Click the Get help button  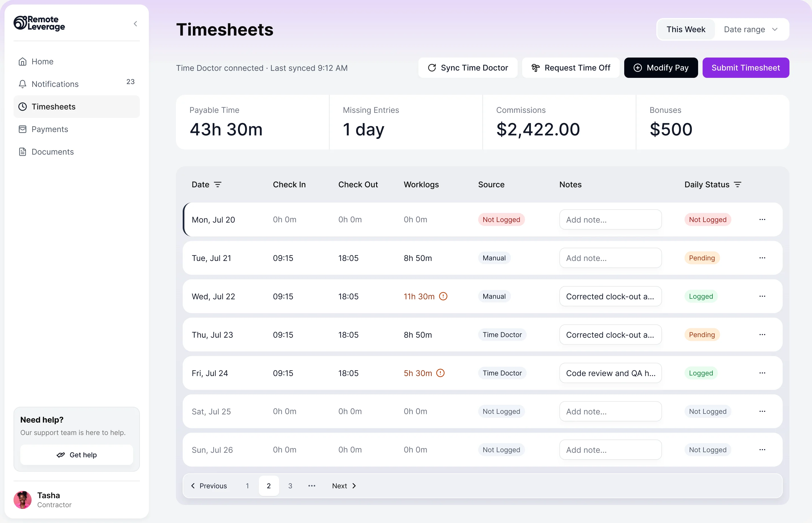[77, 455]
